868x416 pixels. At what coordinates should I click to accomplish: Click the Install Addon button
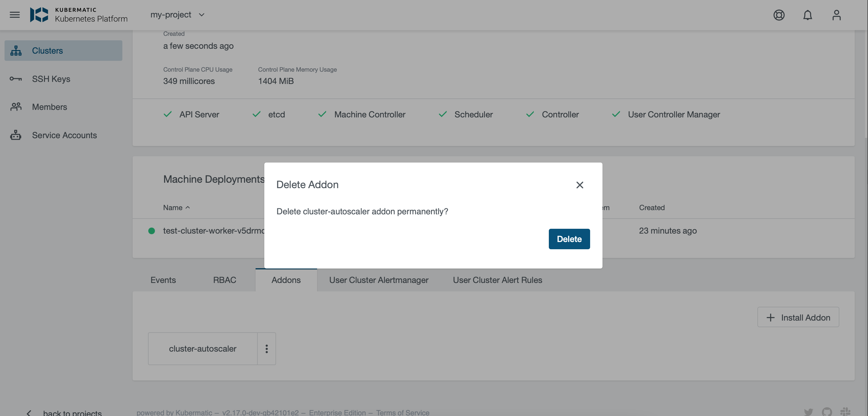tap(798, 316)
